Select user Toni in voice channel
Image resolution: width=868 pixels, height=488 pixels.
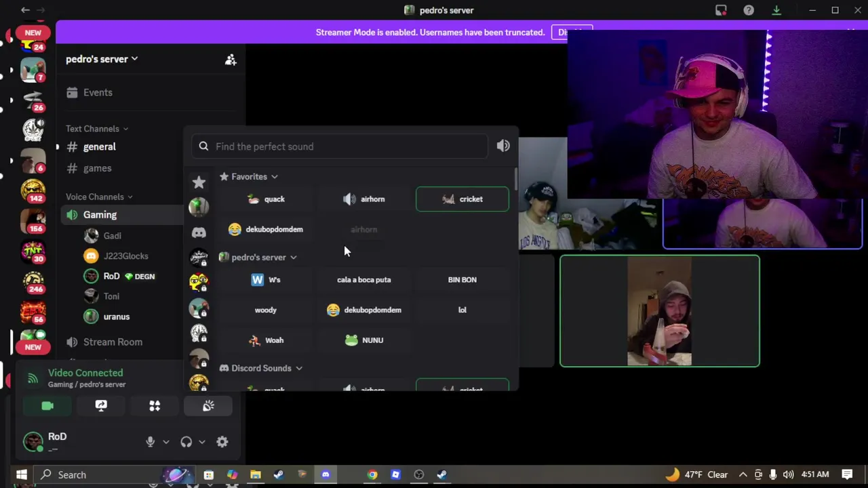pos(111,296)
